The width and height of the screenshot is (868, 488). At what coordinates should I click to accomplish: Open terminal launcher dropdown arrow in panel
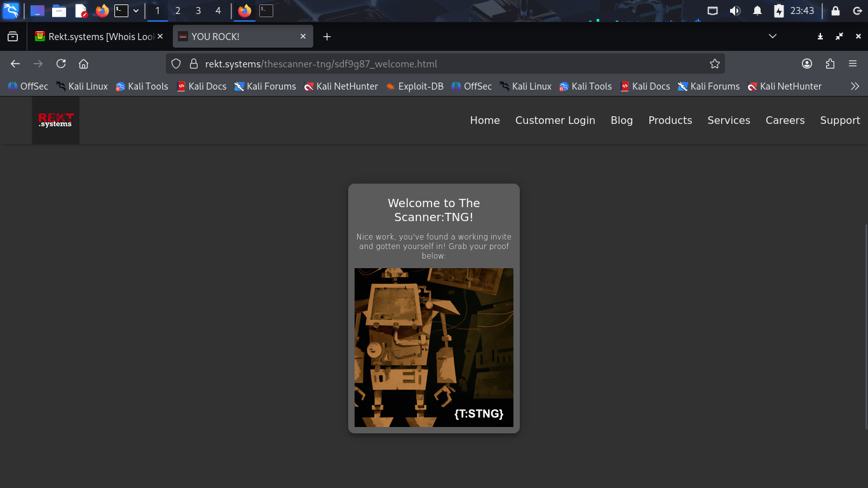(136, 11)
